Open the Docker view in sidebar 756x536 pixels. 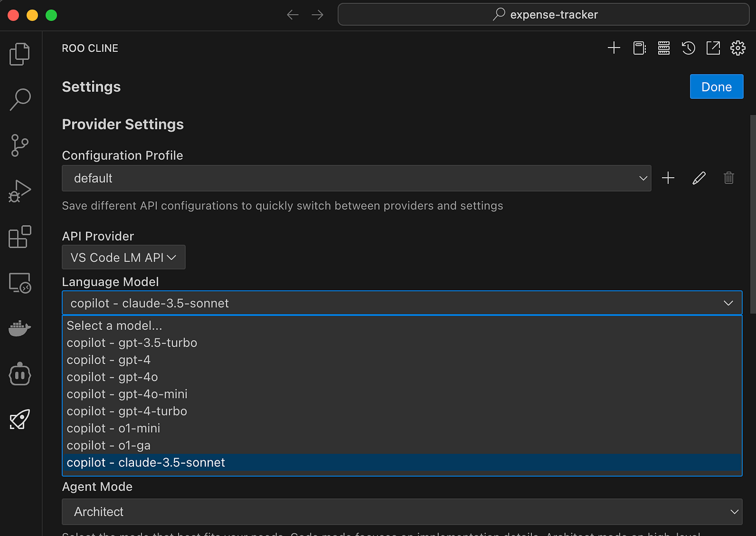coord(20,327)
